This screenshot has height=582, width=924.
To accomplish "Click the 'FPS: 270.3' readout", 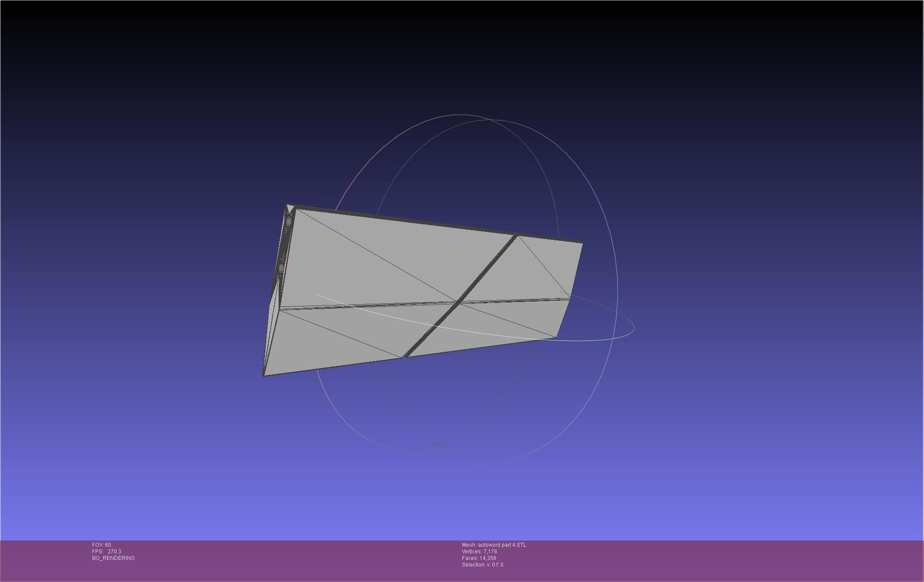I will click(107, 552).
